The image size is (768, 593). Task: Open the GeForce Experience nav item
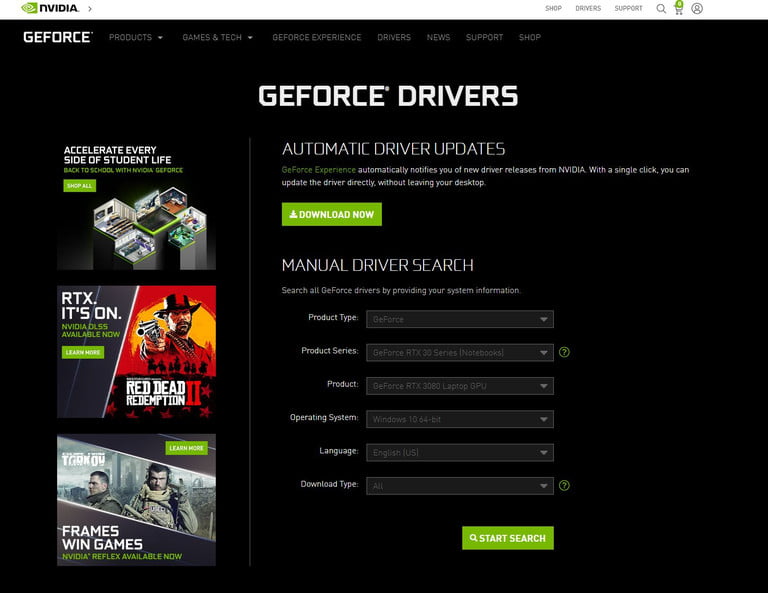tap(316, 38)
